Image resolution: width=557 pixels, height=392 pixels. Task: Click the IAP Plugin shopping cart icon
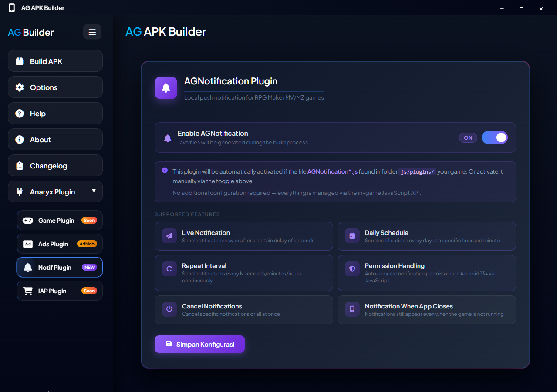click(x=28, y=291)
